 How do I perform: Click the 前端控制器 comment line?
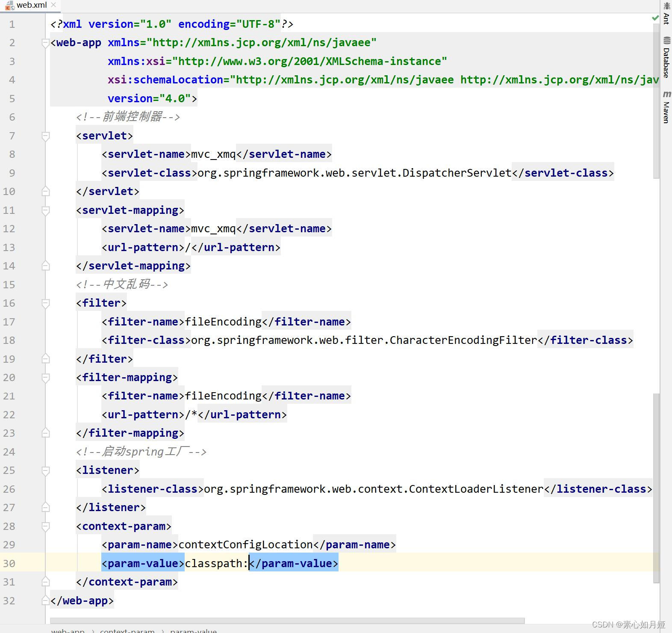pos(128,117)
